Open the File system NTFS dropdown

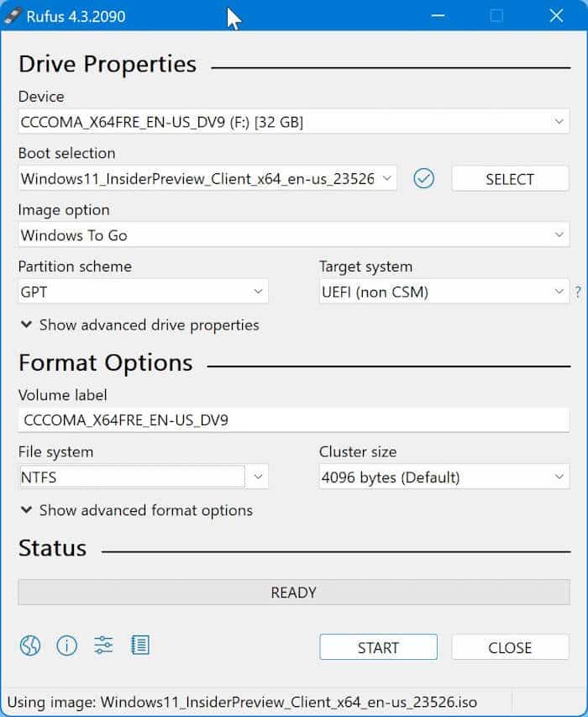143,477
